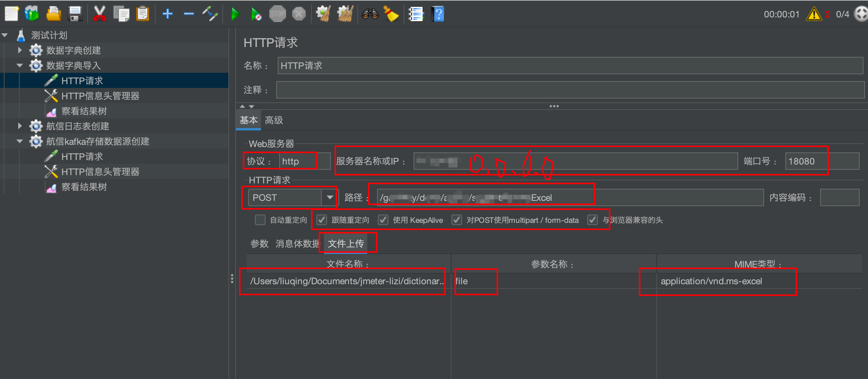Open the POST method dropdown
This screenshot has width=868, height=379.
click(x=329, y=197)
